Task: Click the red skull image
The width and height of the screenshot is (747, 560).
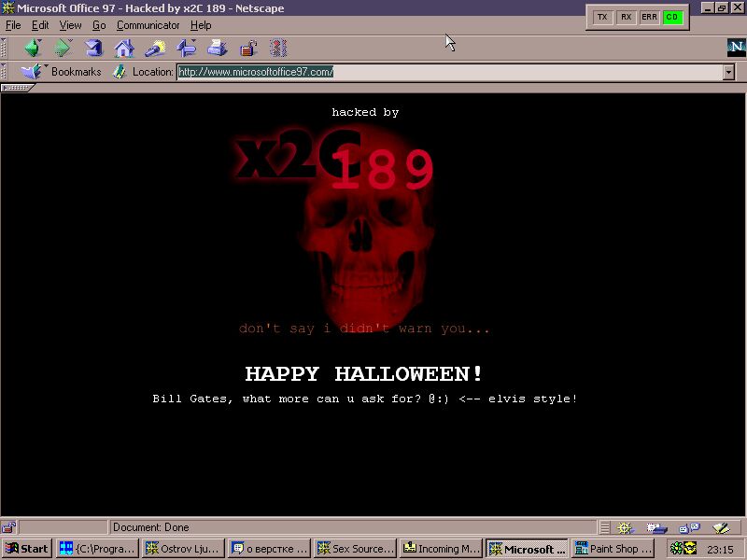Action: (367, 229)
